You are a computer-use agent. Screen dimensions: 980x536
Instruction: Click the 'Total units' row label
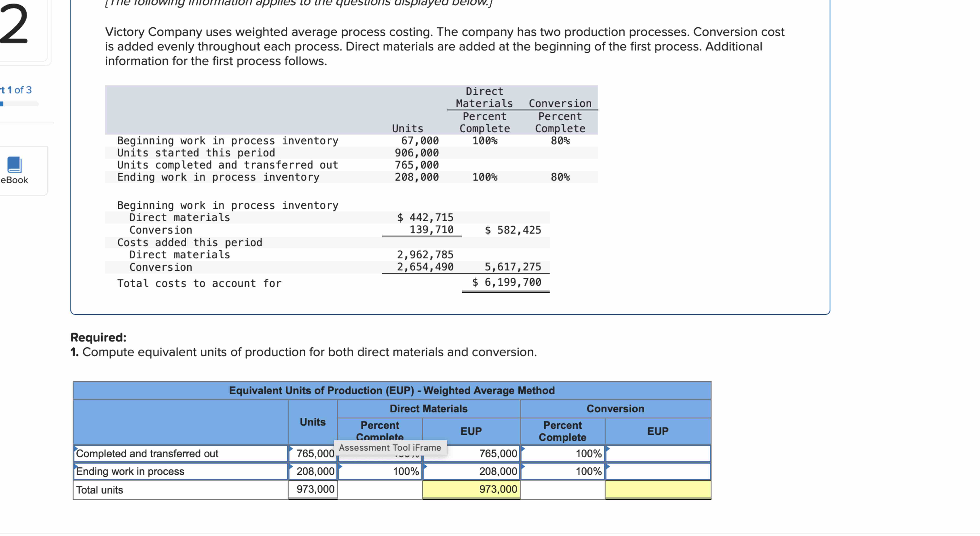[x=181, y=490]
